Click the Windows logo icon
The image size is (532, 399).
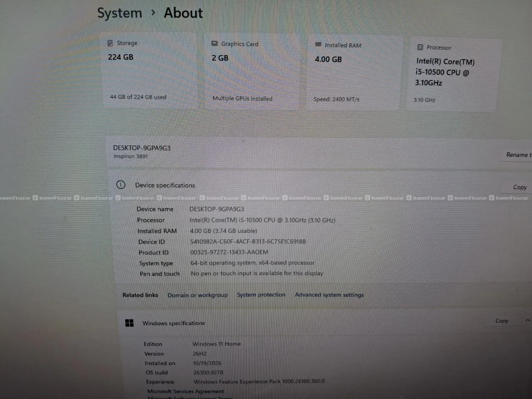(129, 323)
